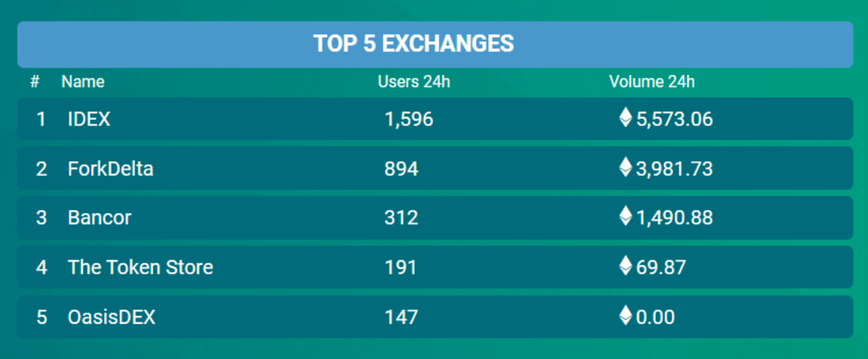Screen dimensions: 868x359
Task: Click the Ethereum icon beside 5,573.06
Action: click(626, 117)
